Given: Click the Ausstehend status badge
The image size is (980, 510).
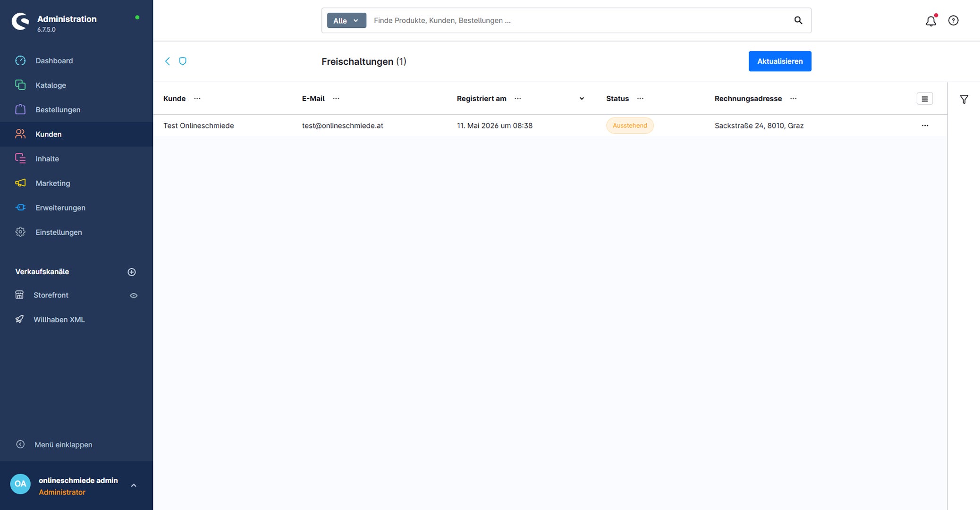Looking at the screenshot, I should (630, 126).
